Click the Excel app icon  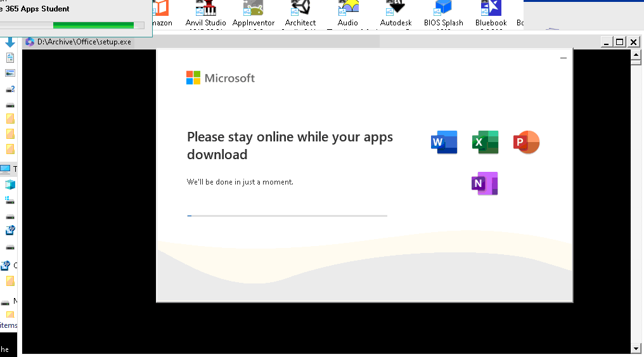tap(485, 142)
